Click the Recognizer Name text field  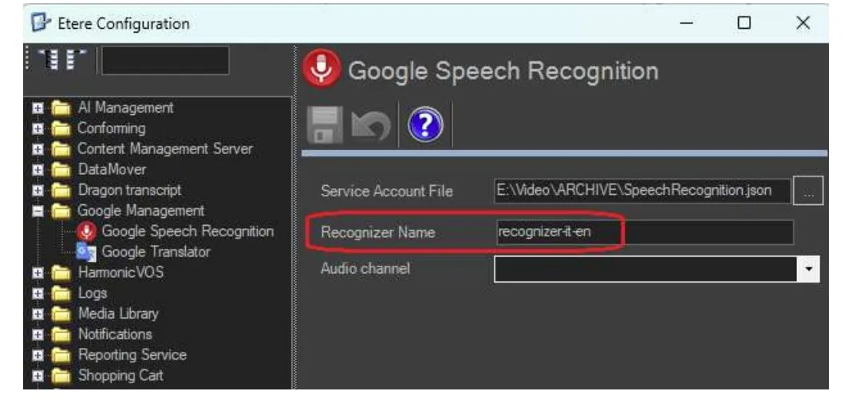pyautogui.click(x=643, y=232)
